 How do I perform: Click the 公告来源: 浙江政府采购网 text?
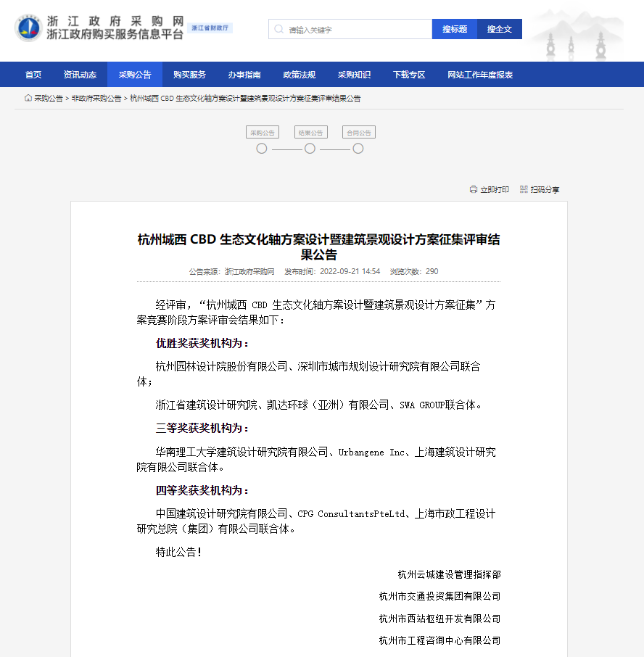[231, 271]
